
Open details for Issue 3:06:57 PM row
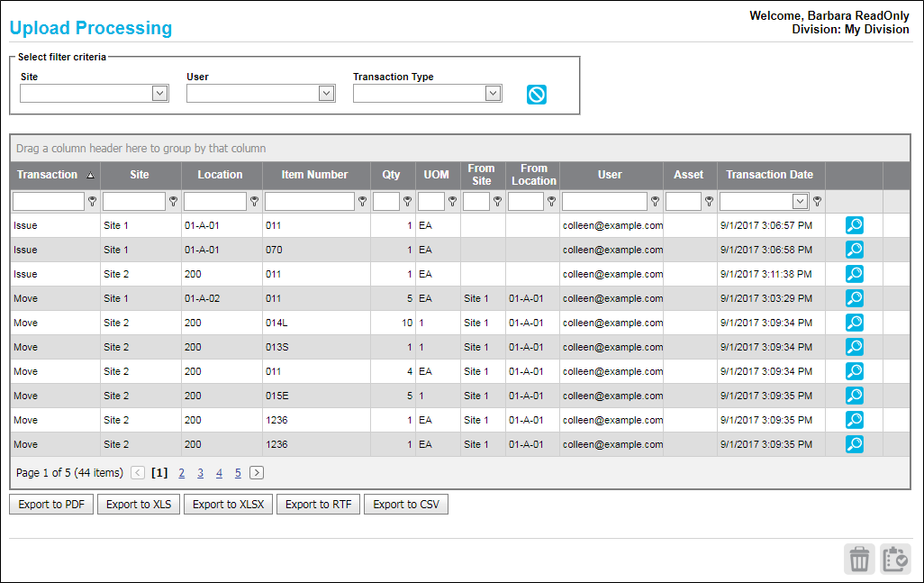point(855,225)
